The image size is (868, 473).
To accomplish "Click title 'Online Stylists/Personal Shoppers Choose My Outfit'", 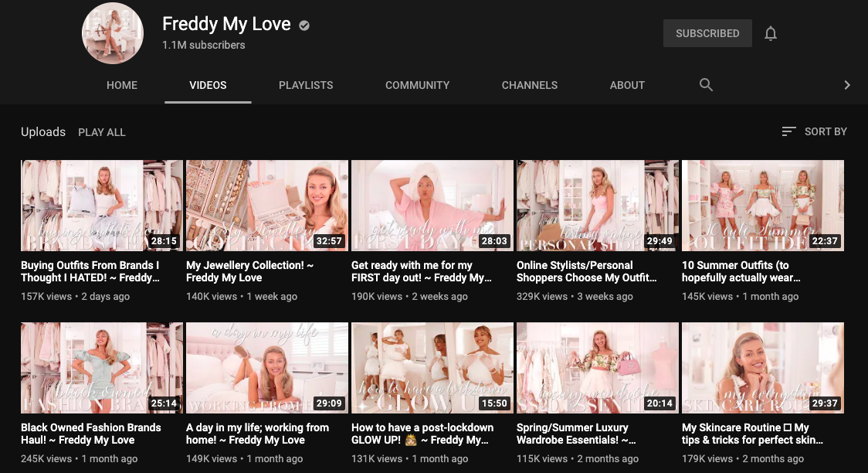I will 587,271.
